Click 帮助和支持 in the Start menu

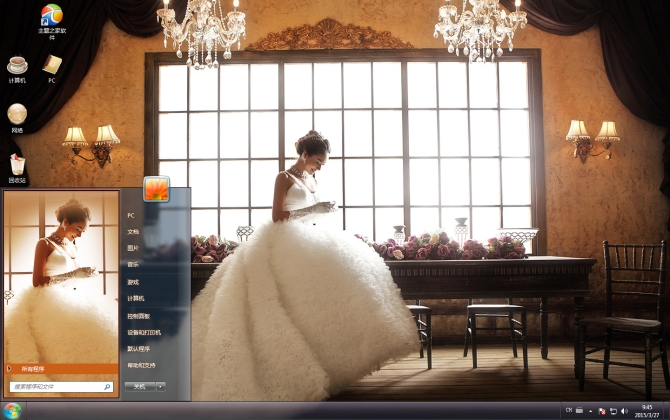pos(141,366)
